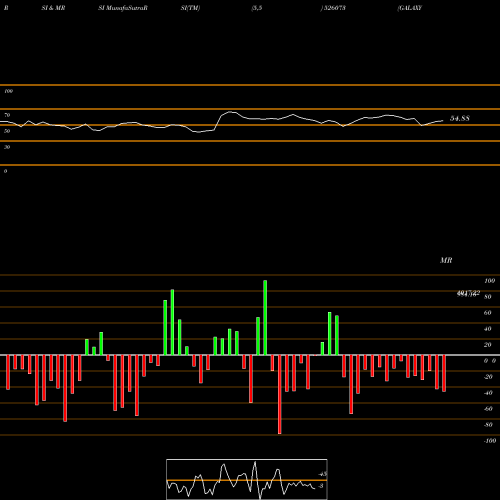Screen dimensions: 500x500
Task: Click the MR axis label -40
Action: (x=488, y=393)
